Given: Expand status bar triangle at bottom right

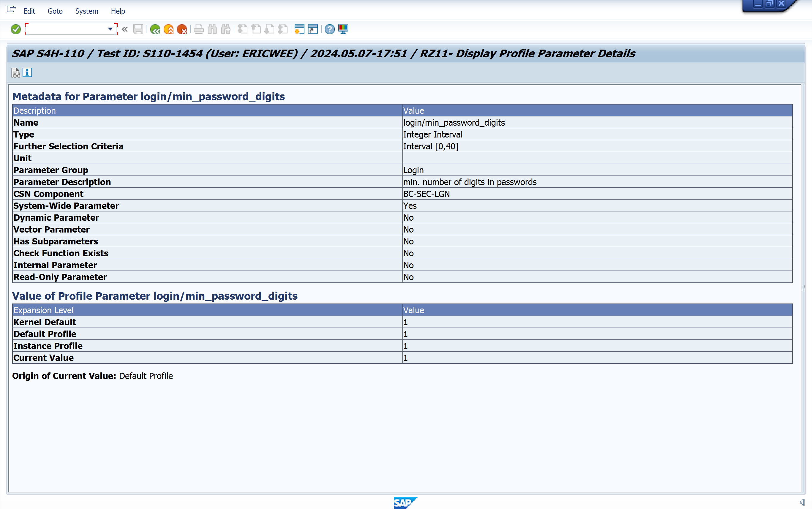Looking at the screenshot, I should [802, 502].
